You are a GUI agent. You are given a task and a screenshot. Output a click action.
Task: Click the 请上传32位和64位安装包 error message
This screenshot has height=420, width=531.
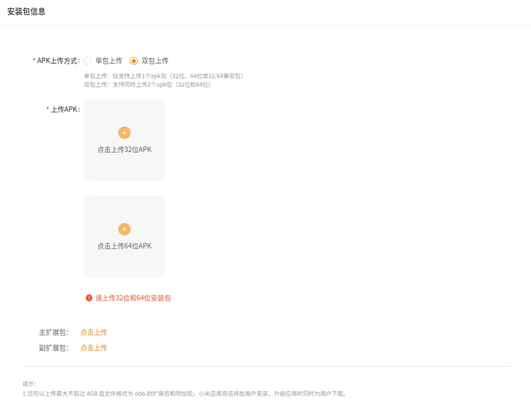[x=135, y=298]
